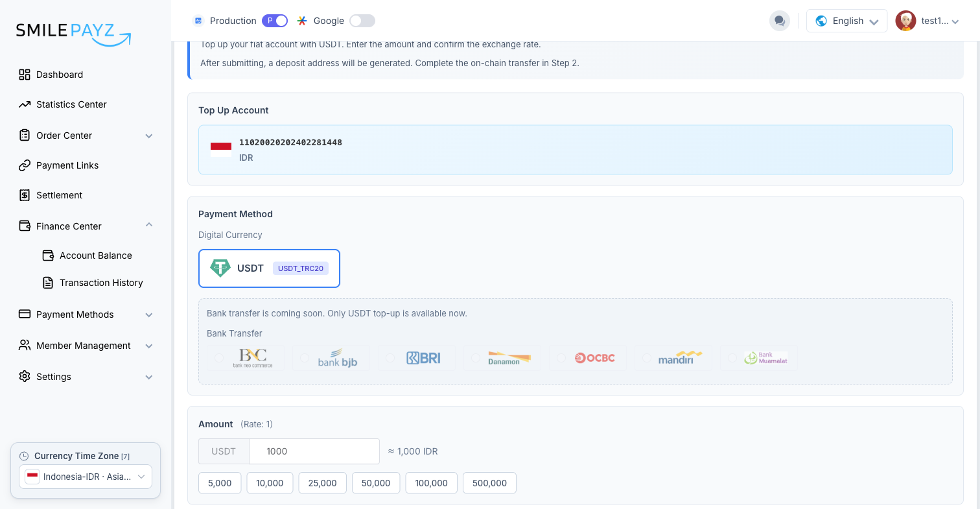Select Mandiri bank radio option
This screenshot has width=980, height=509.
[647, 358]
